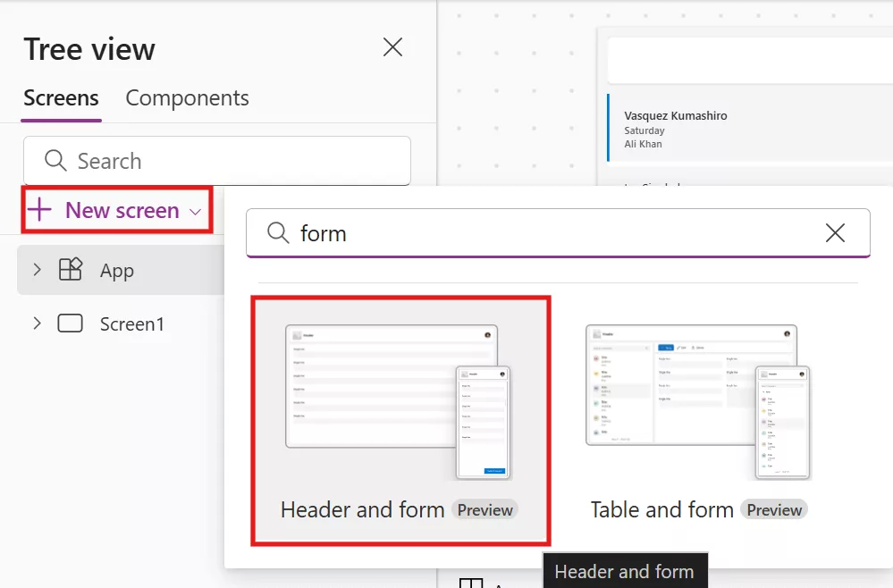The image size is (893, 588).
Task: Expand the App tree item
Action: coord(37,270)
